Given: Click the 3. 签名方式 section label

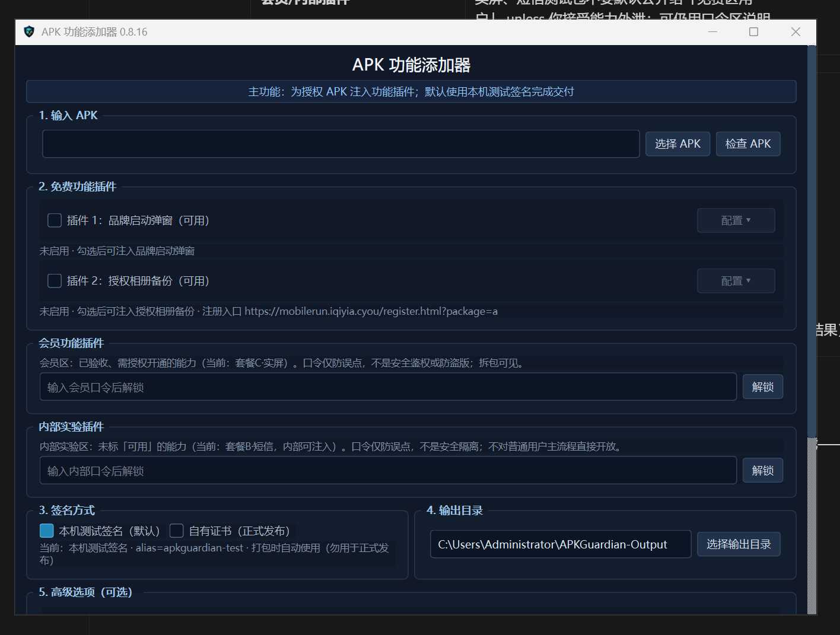Looking at the screenshot, I should (66, 510).
